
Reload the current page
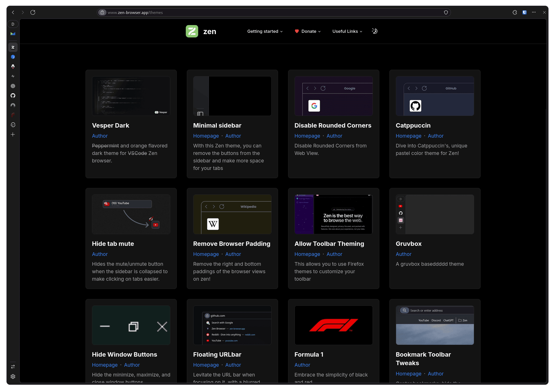(x=33, y=12)
